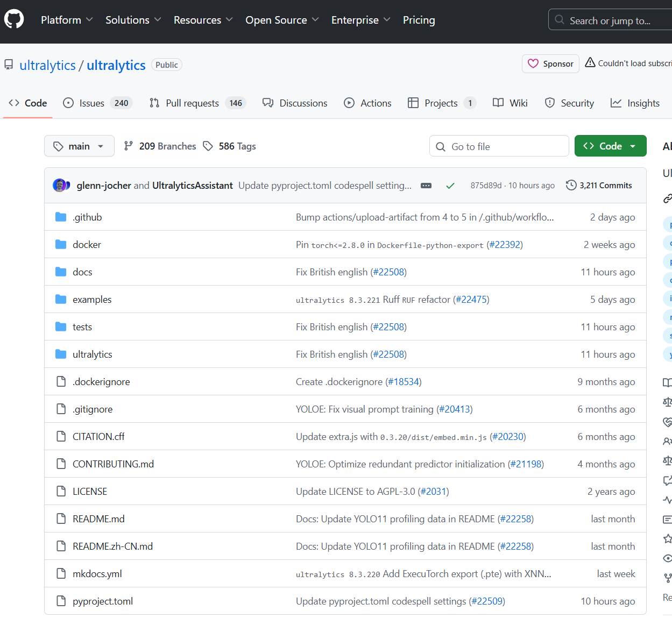Screen dimensions: 672x625
Task: Expand the Platform menu
Action: [67, 20]
